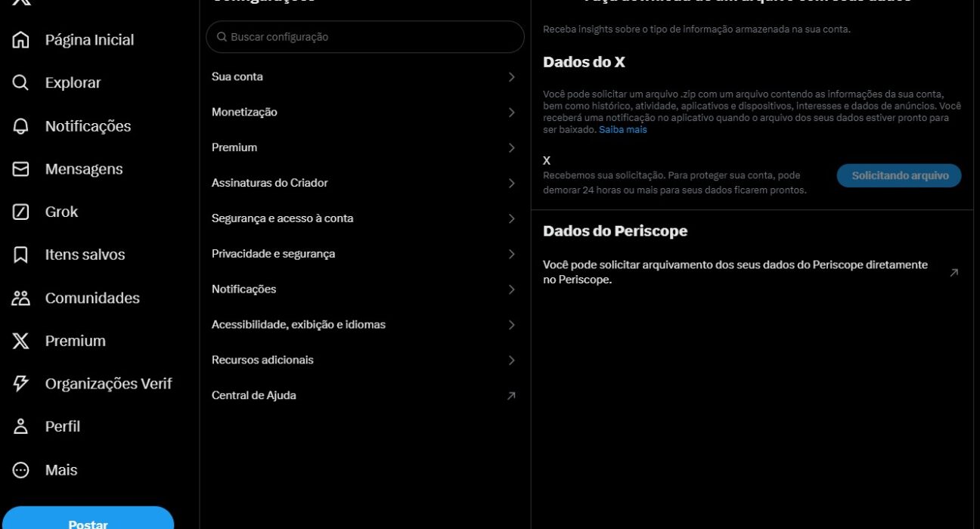Screen dimensions: 980x529
Task: Click the Página Inicial home icon
Action: pos(21,40)
